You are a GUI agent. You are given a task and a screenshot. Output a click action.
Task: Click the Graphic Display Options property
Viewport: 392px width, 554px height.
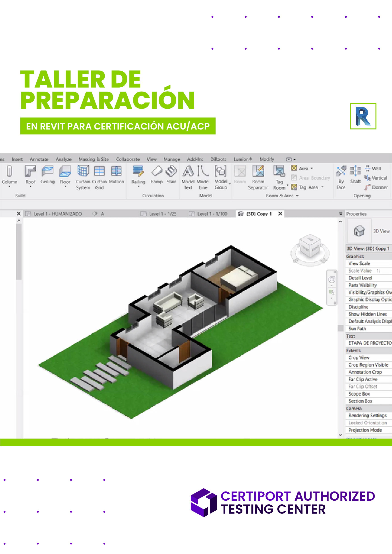[x=369, y=300]
